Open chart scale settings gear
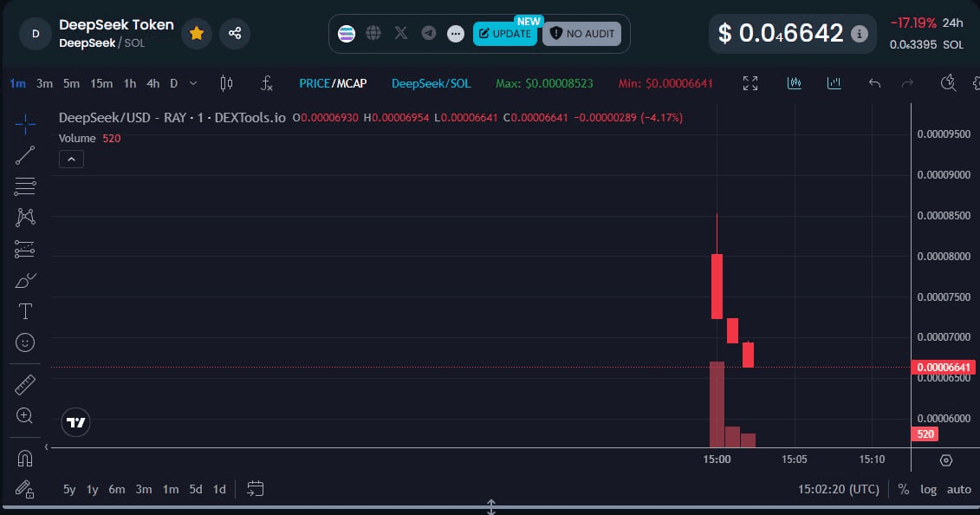 [x=946, y=460]
